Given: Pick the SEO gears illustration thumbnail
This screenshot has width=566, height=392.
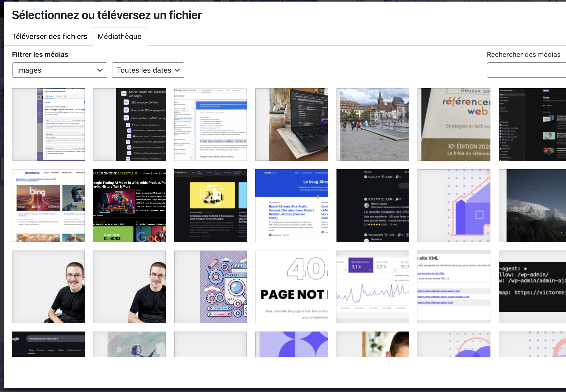Looking at the screenshot, I should click(211, 287).
